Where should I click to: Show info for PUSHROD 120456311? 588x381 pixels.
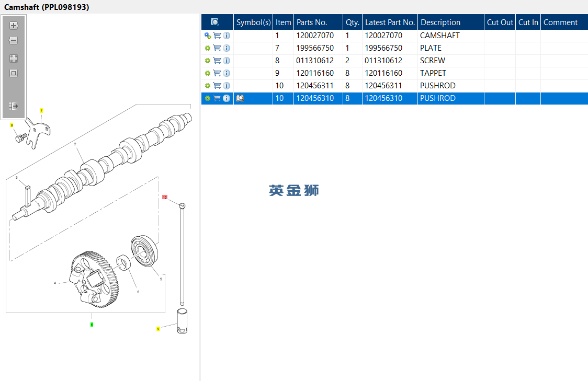point(227,86)
